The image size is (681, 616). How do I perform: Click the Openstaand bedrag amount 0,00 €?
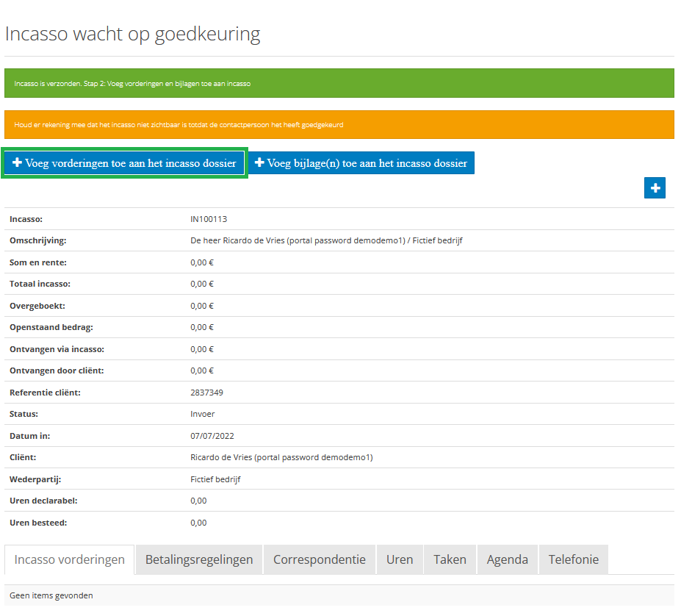coord(202,327)
